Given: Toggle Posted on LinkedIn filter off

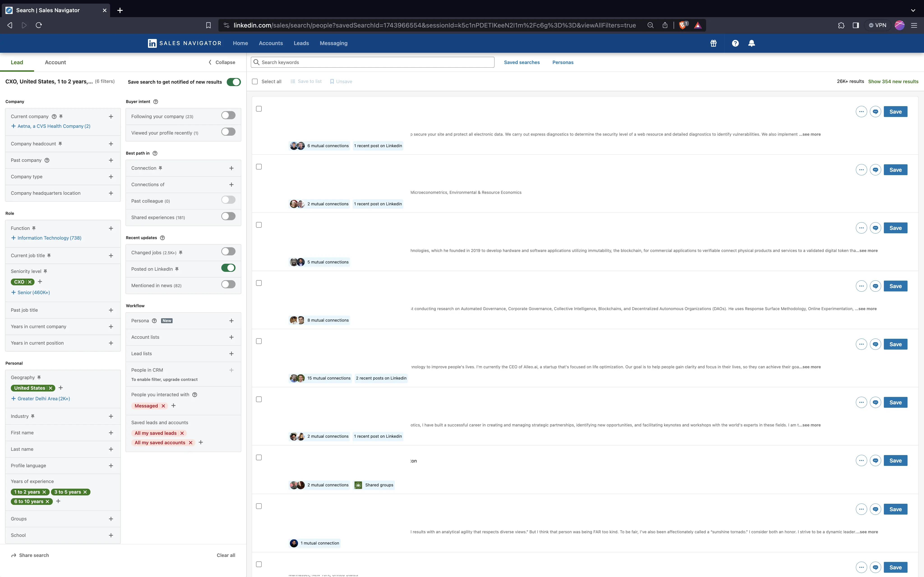Looking at the screenshot, I should pos(228,268).
